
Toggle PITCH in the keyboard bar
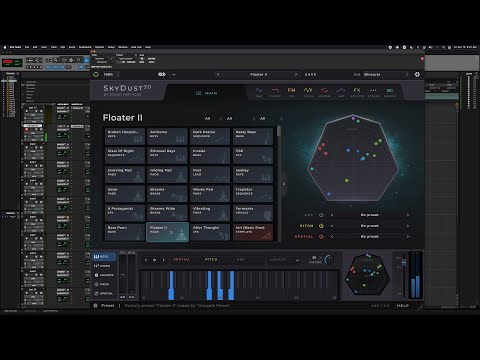(x=211, y=259)
